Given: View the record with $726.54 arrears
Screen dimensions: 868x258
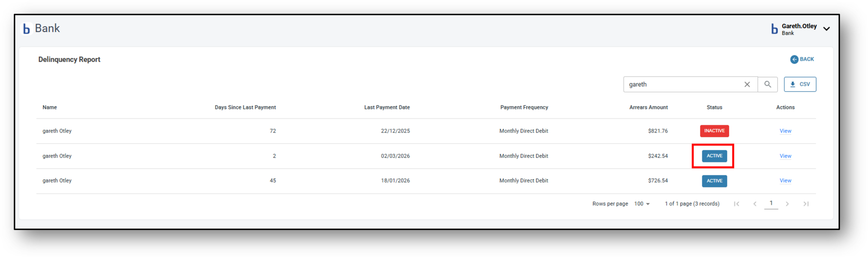Looking at the screenshot, I should [x=785, y=181].
